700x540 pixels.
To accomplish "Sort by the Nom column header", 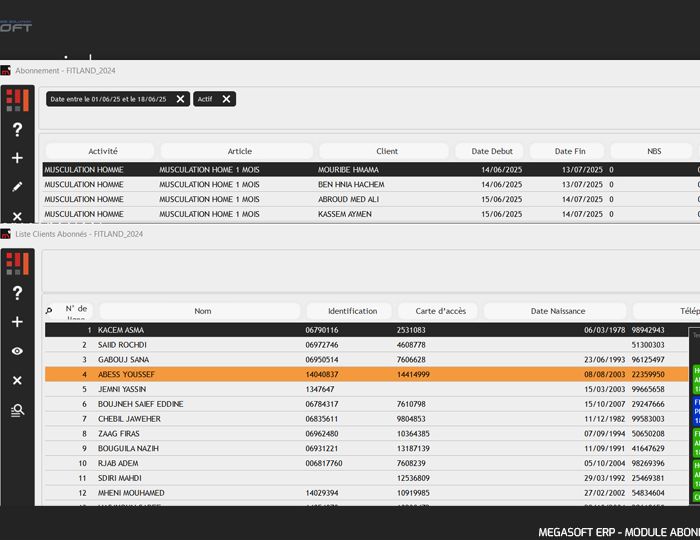I will (x=202, y=311).
